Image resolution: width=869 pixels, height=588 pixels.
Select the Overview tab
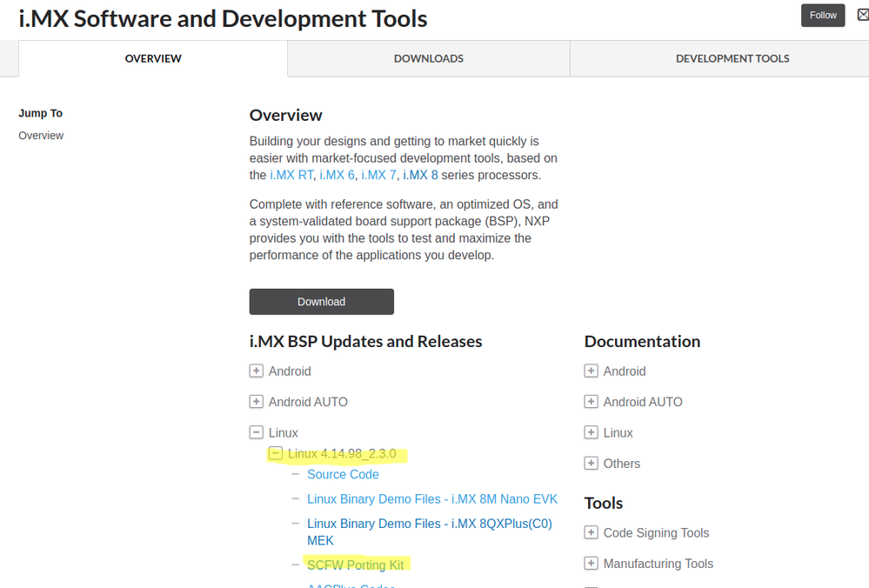[x=153, y=58]
